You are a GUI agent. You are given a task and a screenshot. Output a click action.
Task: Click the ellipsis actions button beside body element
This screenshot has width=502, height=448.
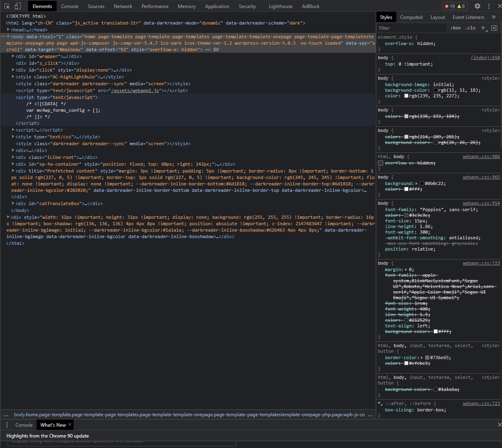point(3,37)
